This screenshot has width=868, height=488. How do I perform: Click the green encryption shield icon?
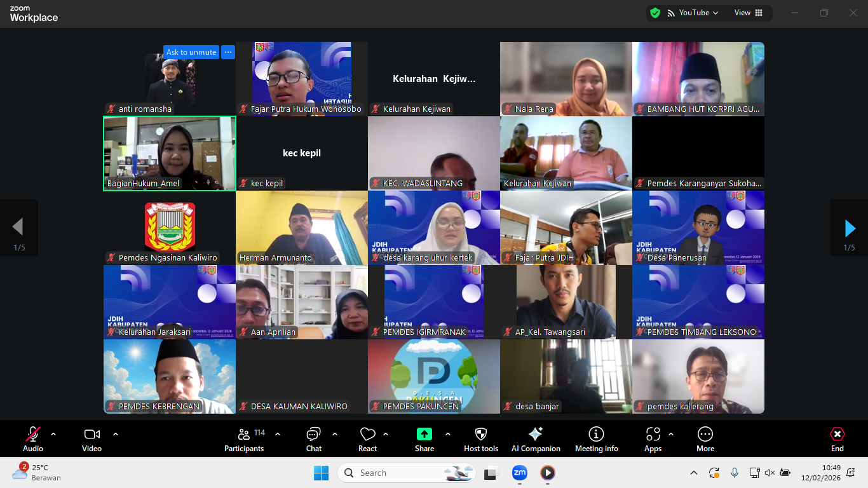(655, 13)
